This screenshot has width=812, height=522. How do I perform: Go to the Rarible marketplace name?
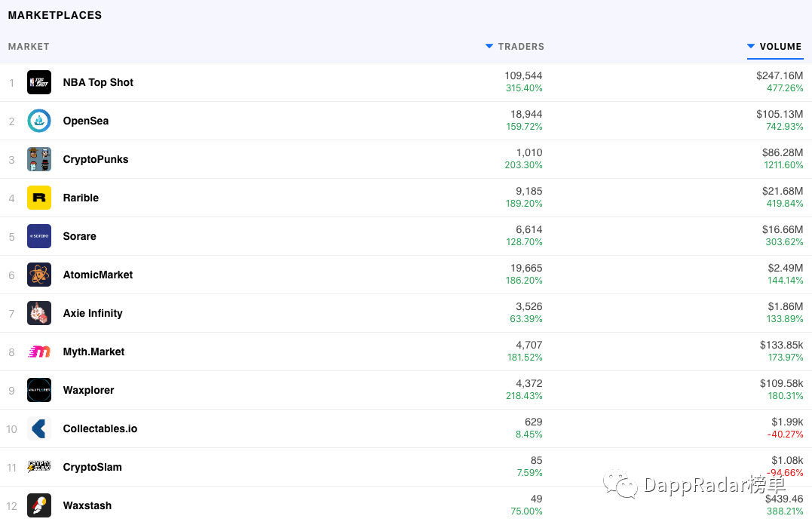click(81, 198)
